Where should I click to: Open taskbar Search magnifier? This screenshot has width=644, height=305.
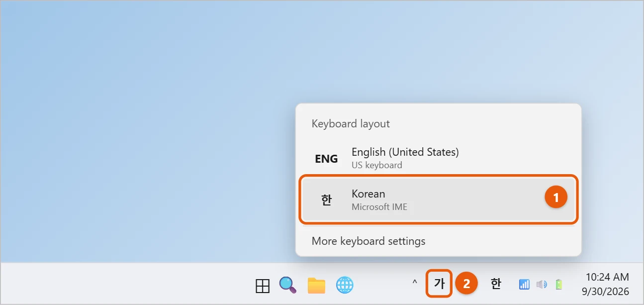(x=288, y=285)
